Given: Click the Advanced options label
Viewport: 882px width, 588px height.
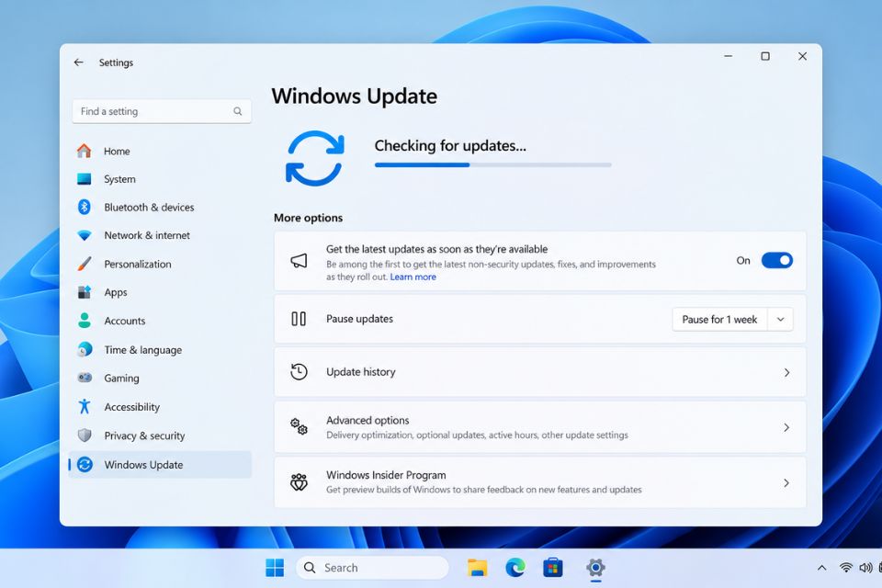Looking at the screenshot, I should [367, 420].
